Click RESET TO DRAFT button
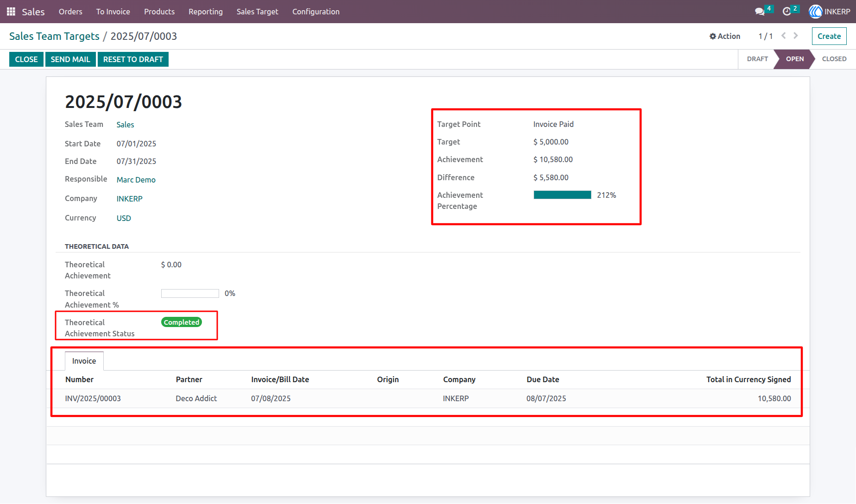Viewport: 856px width, 504px height. pyautogui.click(x=133, y=59)
